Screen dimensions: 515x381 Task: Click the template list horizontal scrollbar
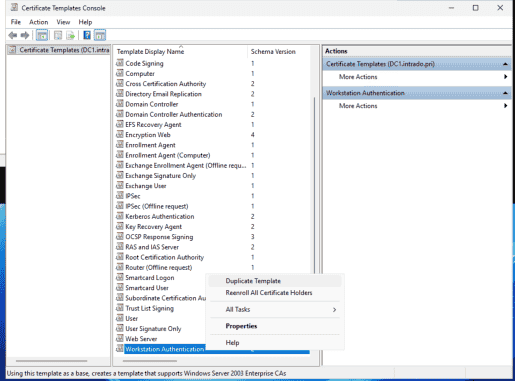pyautogui.click(x=150, y=361)
